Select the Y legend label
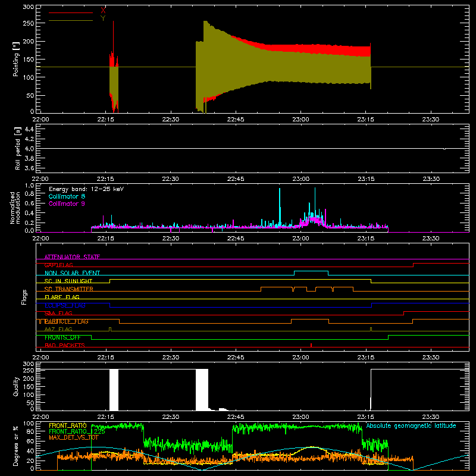 point(103,18)
